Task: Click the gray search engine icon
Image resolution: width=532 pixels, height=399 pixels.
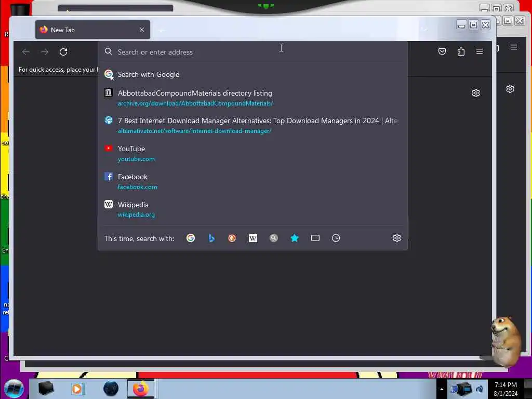Action: tap(273, 238)
